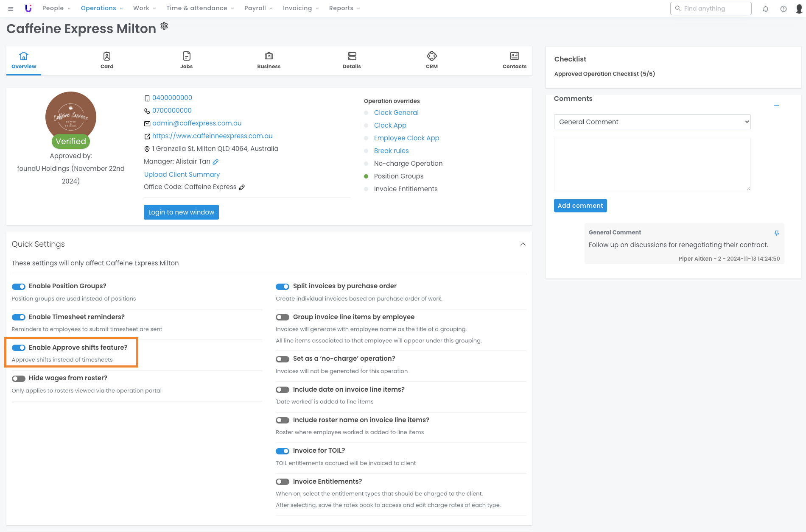The image size is (806, 532).
Task: Disable the Enable Position Groups toggle
Action: (x=19, y=287)
